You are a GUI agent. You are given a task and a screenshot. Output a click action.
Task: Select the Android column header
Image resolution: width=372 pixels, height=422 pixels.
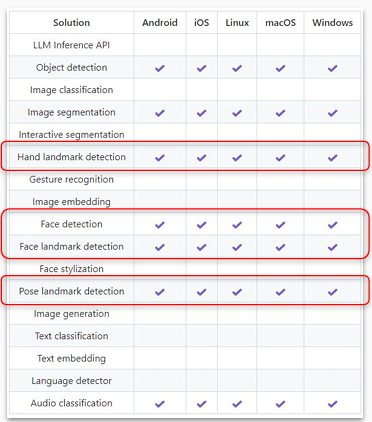(160, 23)
